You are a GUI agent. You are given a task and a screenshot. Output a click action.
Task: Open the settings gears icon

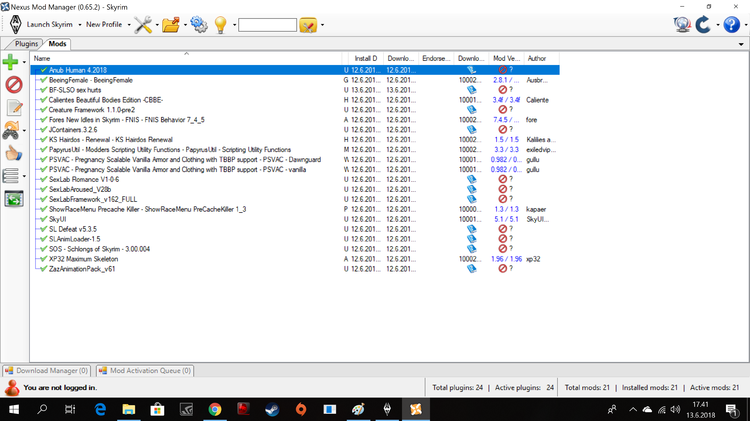[x=199, y=24]
